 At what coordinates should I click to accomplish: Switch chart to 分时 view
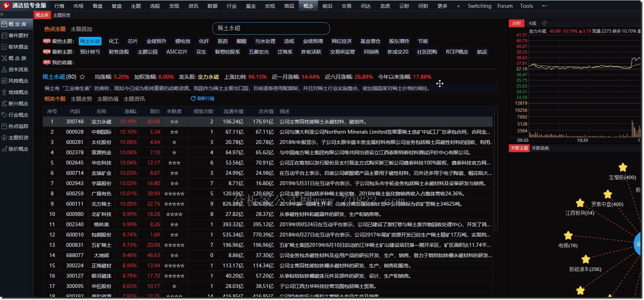point(517,23)
